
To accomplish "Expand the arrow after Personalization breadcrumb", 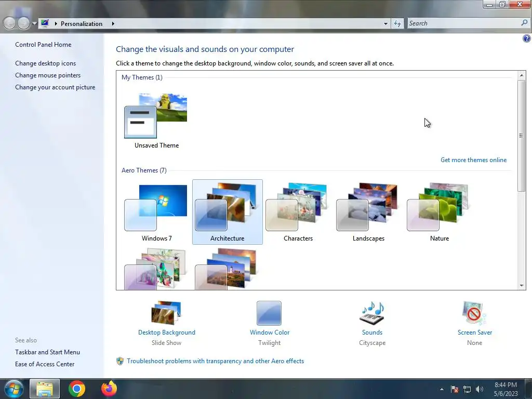I will [x=113, y=23].
